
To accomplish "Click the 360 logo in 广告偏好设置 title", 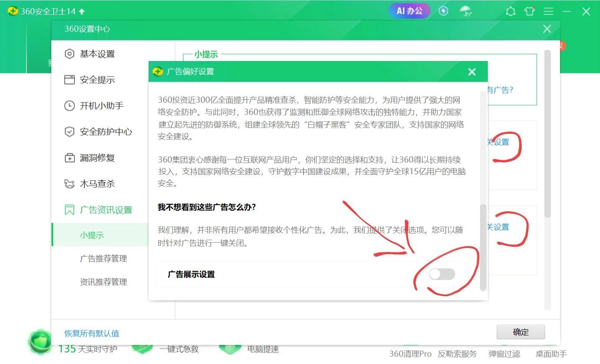I will (x=158, y=72).
